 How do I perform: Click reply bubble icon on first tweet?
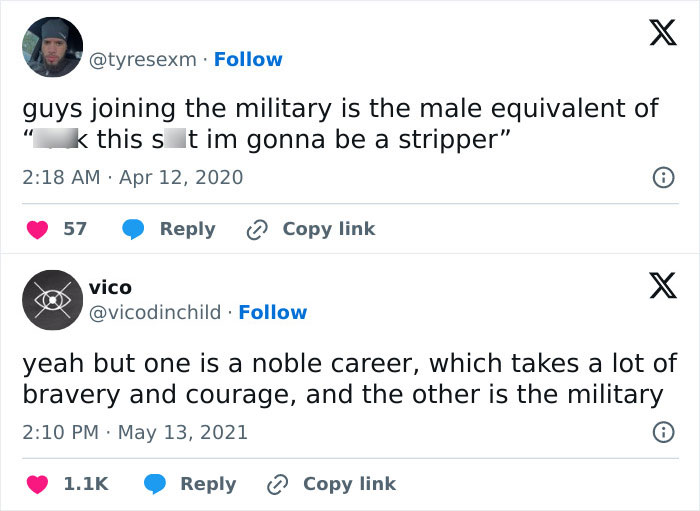click(x=134, y=229)
